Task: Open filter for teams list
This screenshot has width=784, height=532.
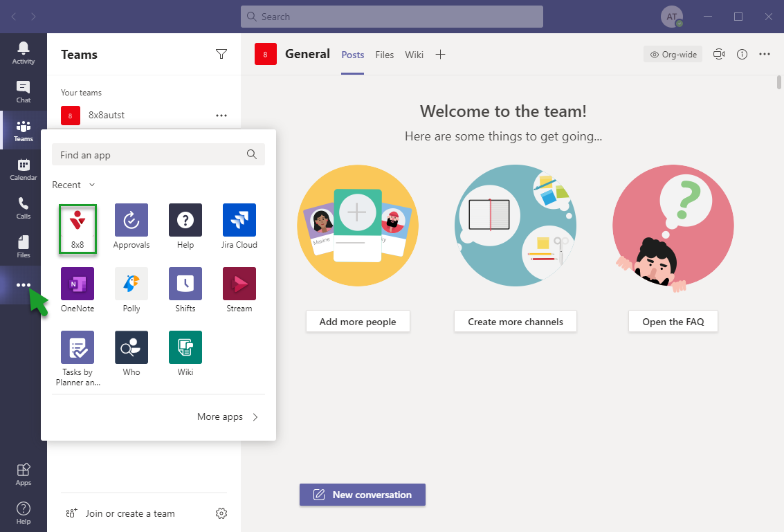Action: pos(221,55)
